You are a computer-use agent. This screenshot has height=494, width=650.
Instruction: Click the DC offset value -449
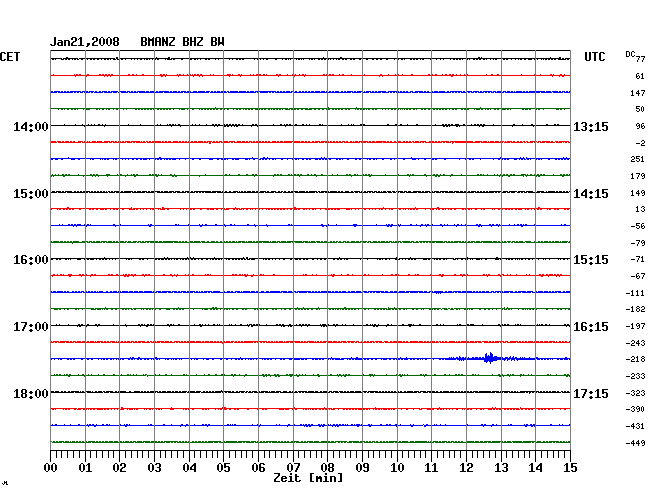tap(635, 443)
